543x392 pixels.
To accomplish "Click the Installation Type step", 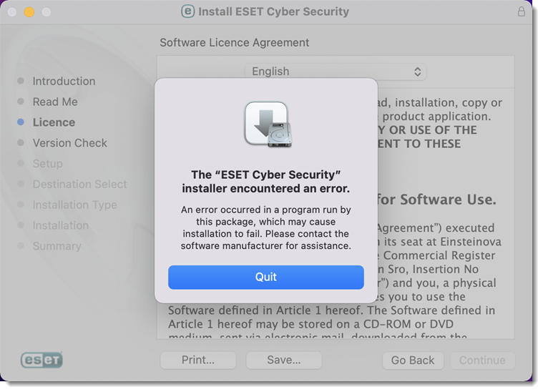I will (x=74, y=205).
